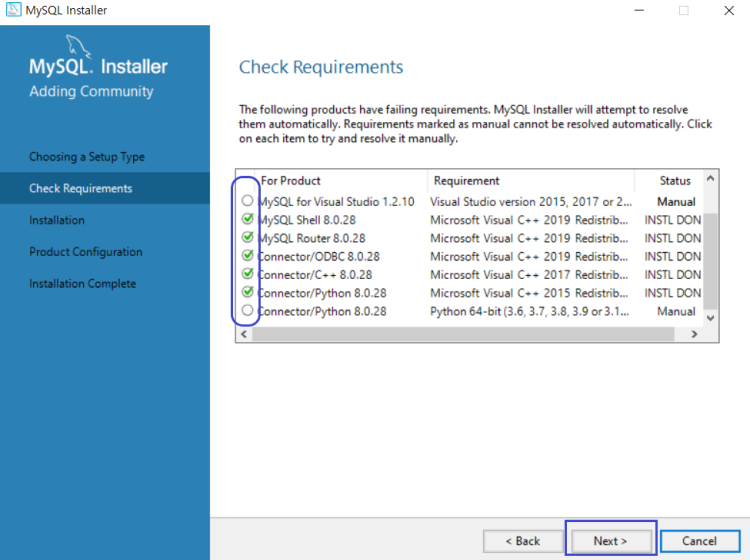Click the green check beside MySQL Router 8.0.28
The image size is (750, 560).
247,237
